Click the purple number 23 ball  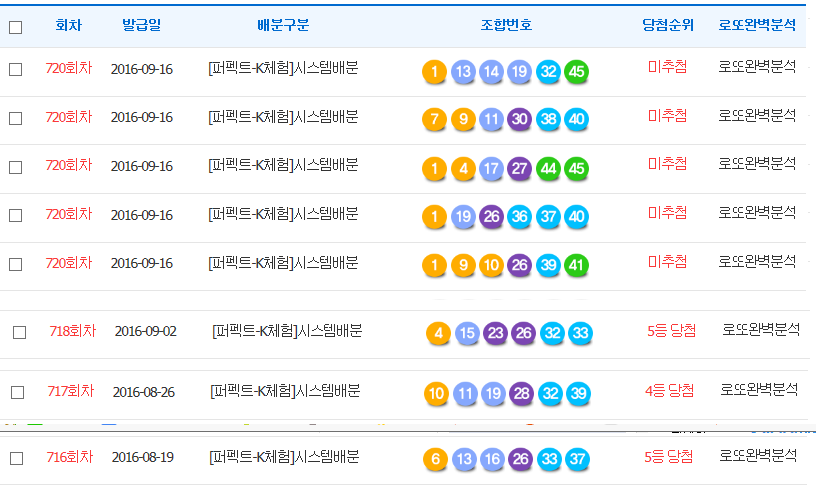click(495, 333)
